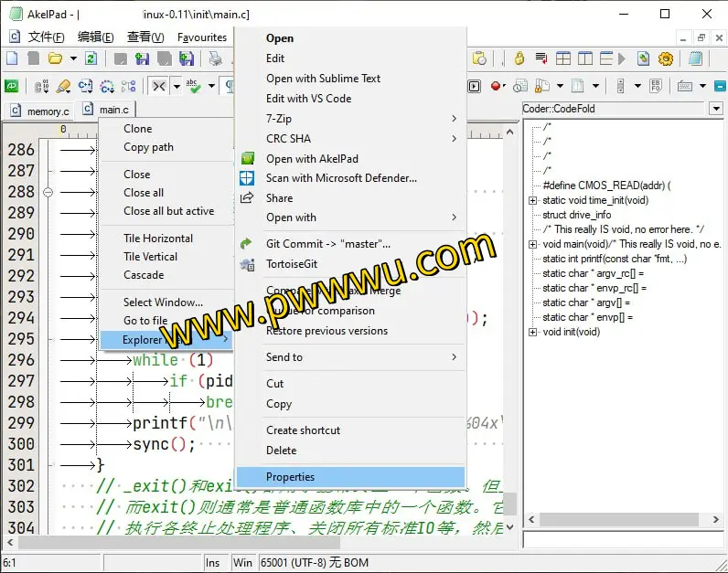This screenshot has width=728, height=573.
Task: Click the gear settings icon
Action: click(666, 58)
